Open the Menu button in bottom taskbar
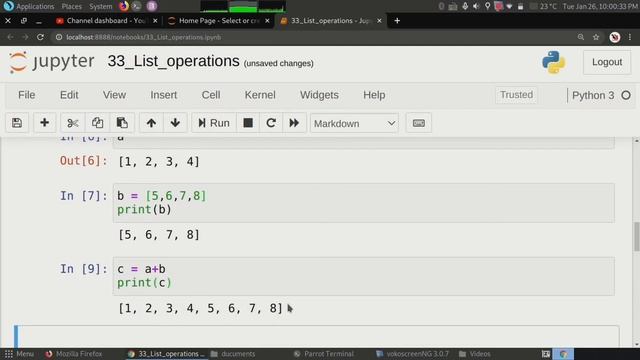The height and width of the screenshot is (360, 640). [19, 354]
